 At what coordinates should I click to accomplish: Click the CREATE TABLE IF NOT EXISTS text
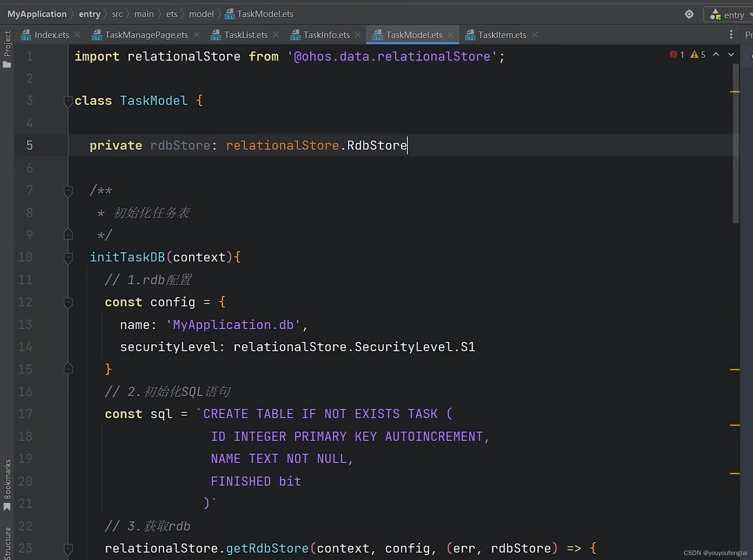tap(301, 414)
